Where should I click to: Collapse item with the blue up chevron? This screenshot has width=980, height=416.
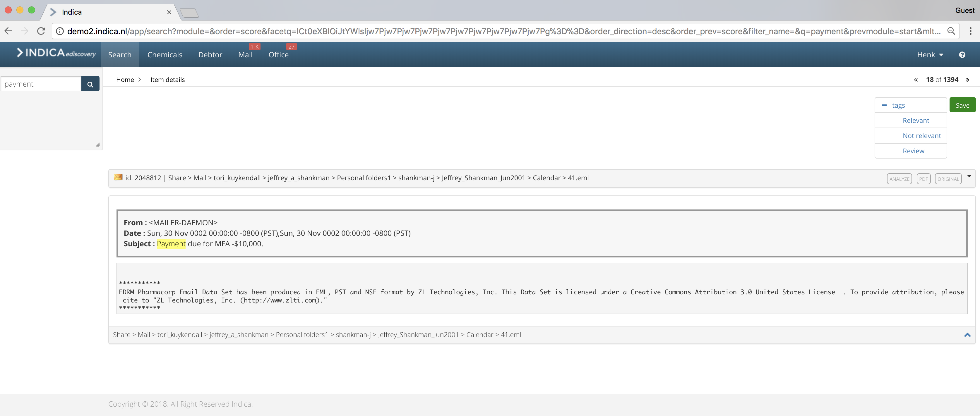pos(967,335)
